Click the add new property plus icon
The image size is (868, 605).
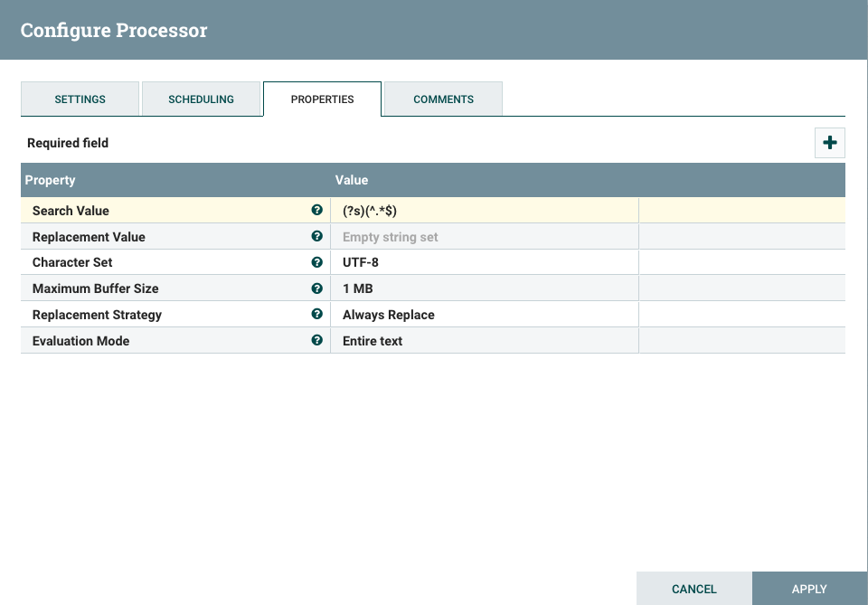[829, 142]
